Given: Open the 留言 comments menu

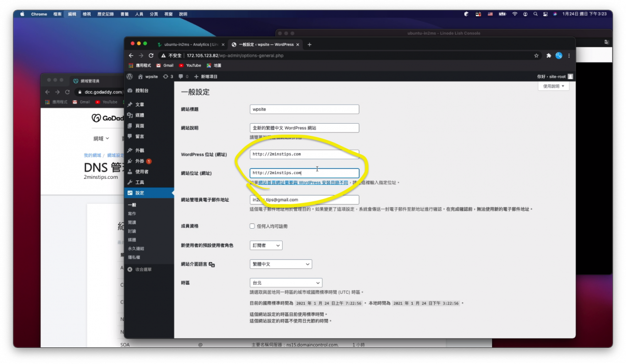Looking at the screenshot, I should [149, 136].
